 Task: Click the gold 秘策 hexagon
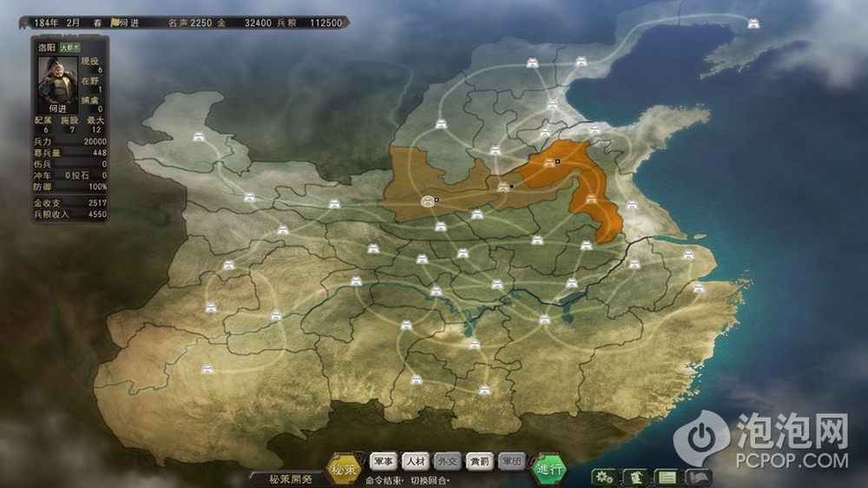click(344, 470)
